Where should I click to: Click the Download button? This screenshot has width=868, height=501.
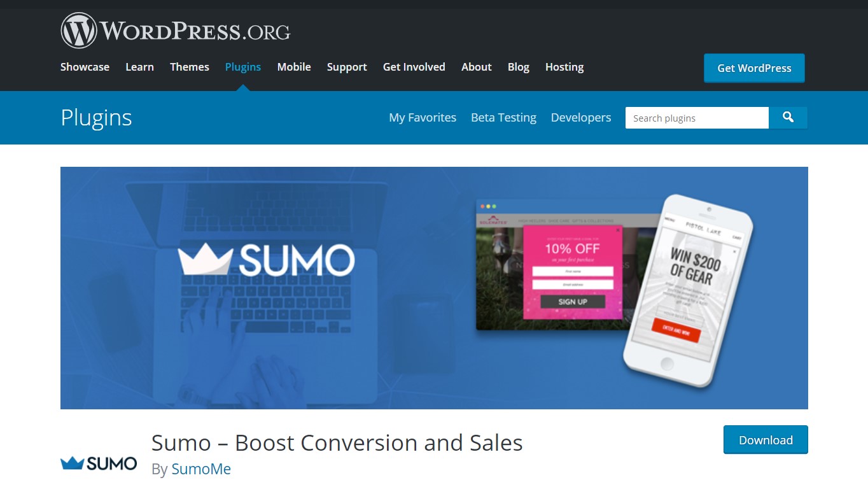tap(766, 440)
